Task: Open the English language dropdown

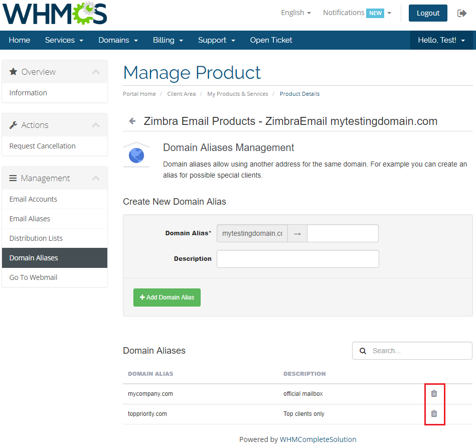Action: coord(296,13)
